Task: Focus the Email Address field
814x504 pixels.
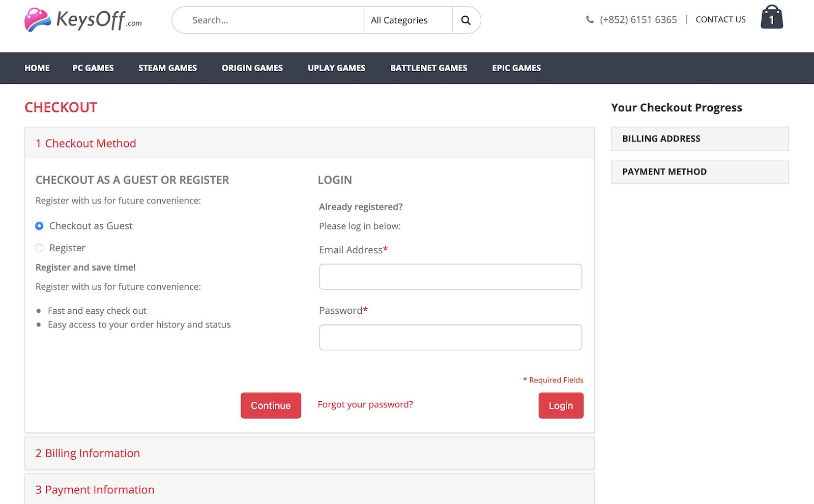Action: 450,277
